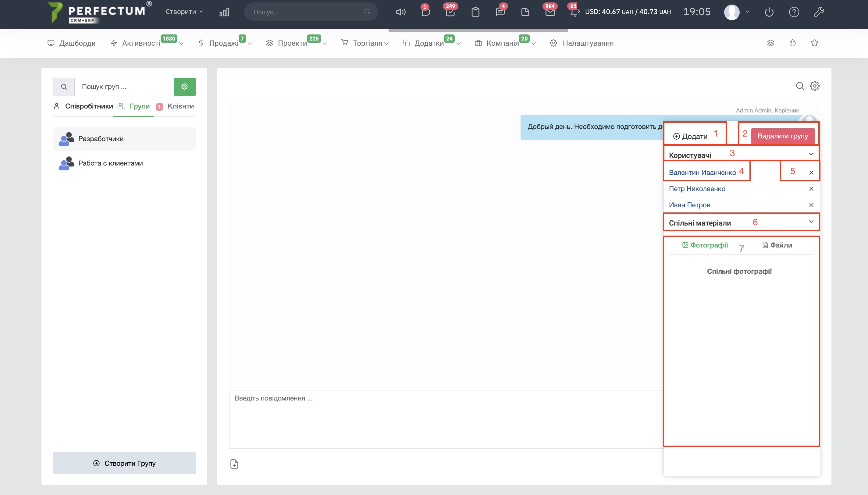Click the Пошук груп search field
This screenshot has width=868, height=495.
click(122, 87)
